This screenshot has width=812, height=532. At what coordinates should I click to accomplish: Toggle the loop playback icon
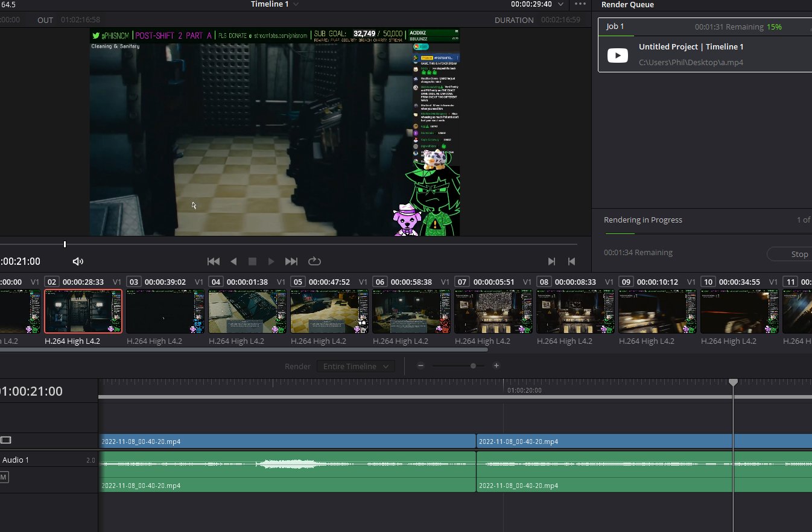[x=314, y=261]
